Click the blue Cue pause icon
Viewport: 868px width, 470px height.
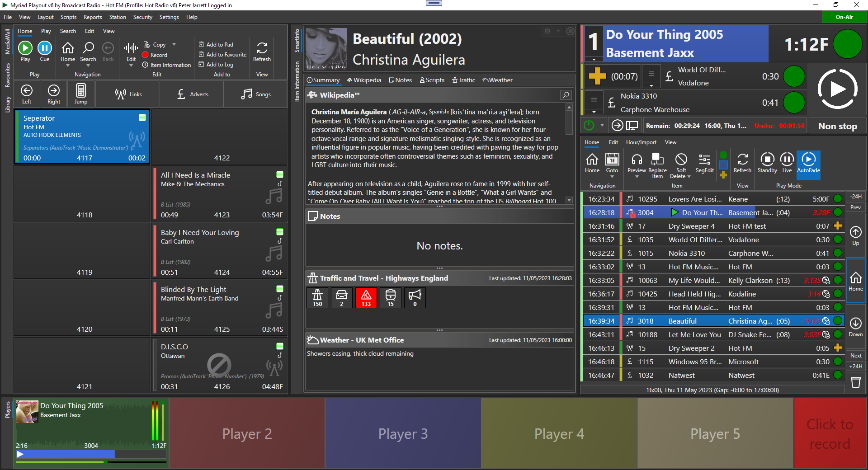(44, 48)
